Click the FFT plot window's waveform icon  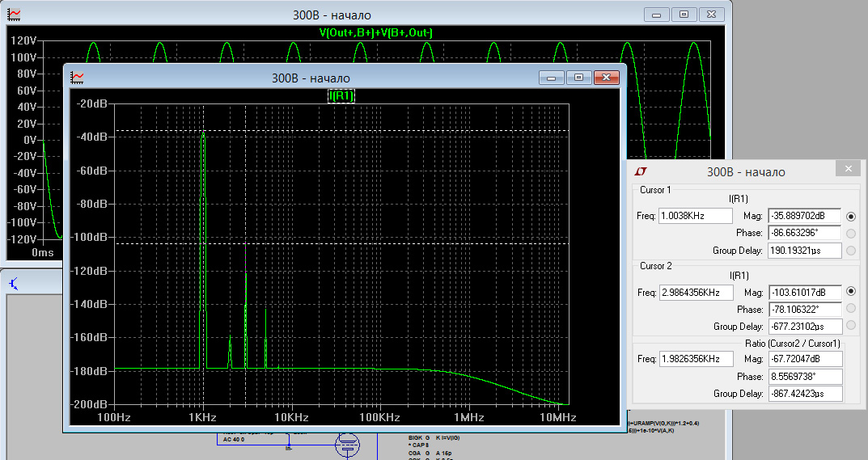[78, 78]
